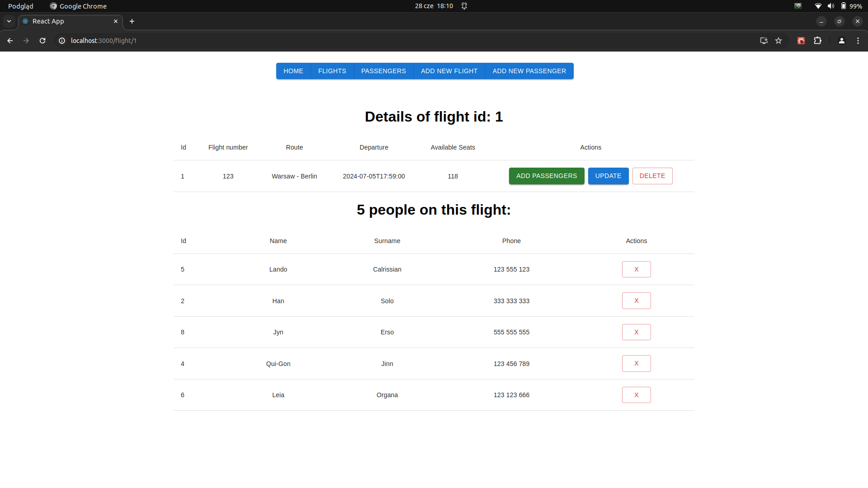The image size is (868, 488).
Task: Click ADD NEW FLIGHT nav button
Action: tap(449, 71)
